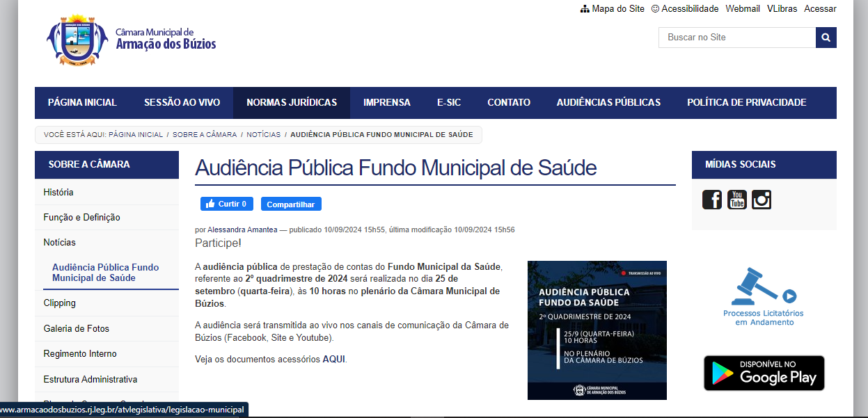Open the YouTube social media icon
This screenshot has width=868, height=418.
point(736,200)
